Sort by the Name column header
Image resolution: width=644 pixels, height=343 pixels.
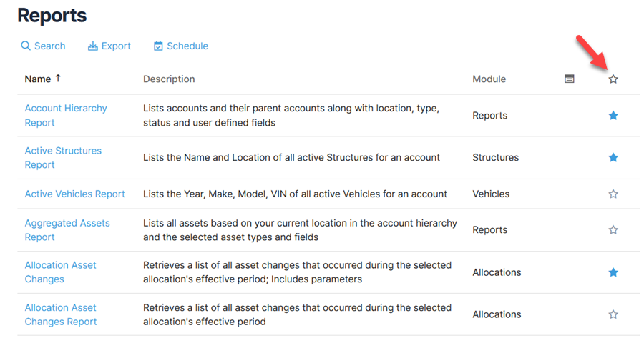click(x=38, y=79)
